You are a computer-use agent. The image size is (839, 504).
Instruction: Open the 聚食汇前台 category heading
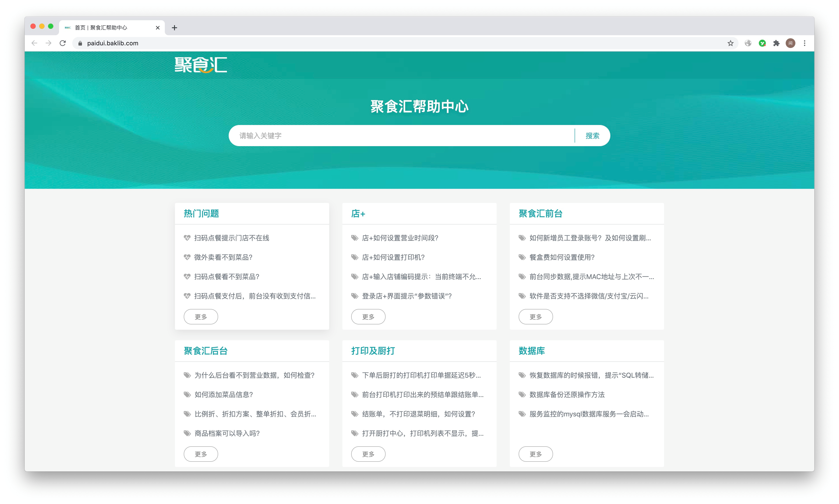(540, 214)
